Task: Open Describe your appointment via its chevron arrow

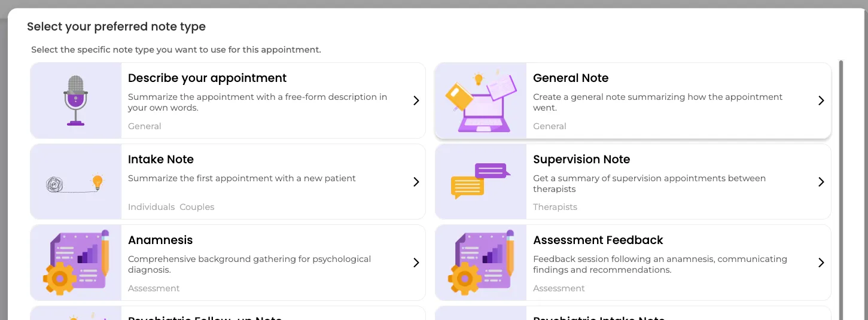Action: coord(416,100)
